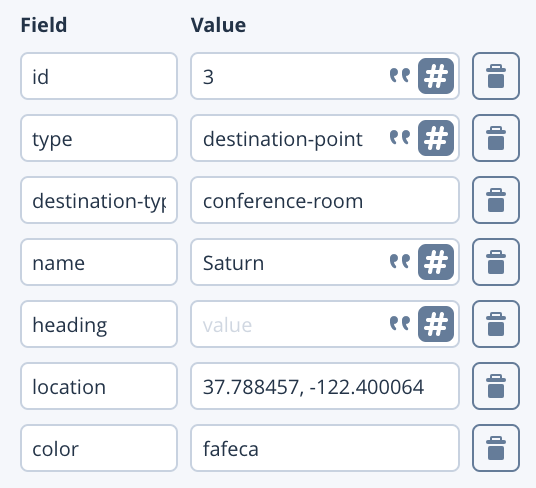The width and height of the screenshot is (536, 488).
Task: Toggle number type for id value
Action: [x=436, y=76]
